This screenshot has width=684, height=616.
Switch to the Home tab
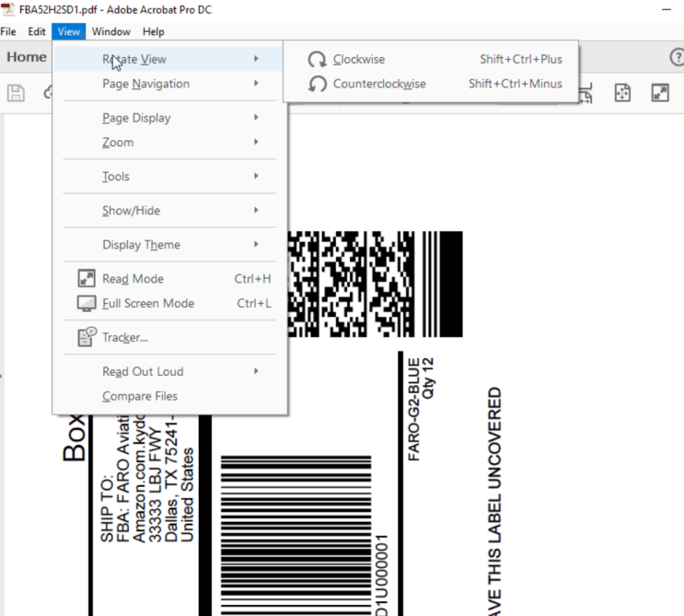(x=26, y=57)
